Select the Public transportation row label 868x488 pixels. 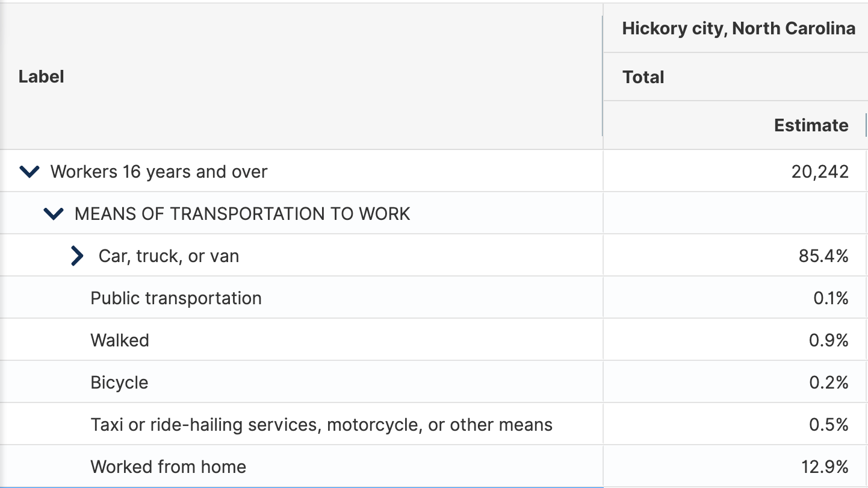coord(176,298)
